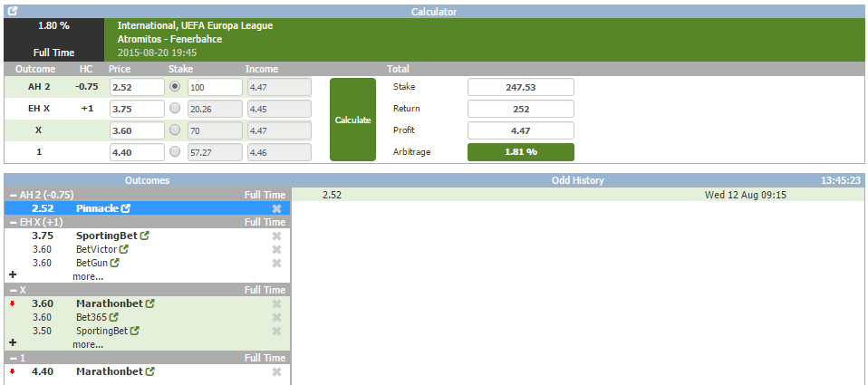Image resolution: width=868 pixels, height=385 pixels.
Task: Click the AH 2 price input field
Action: click(x=136, y=87)
